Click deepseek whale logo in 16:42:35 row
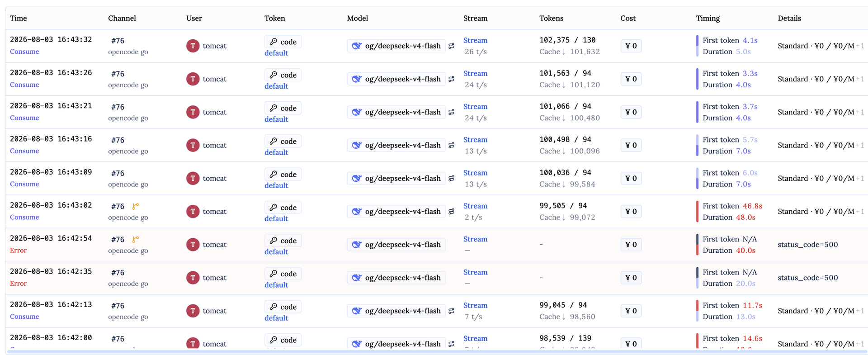This screenshot has height=355, width=868. click(357, 278)
